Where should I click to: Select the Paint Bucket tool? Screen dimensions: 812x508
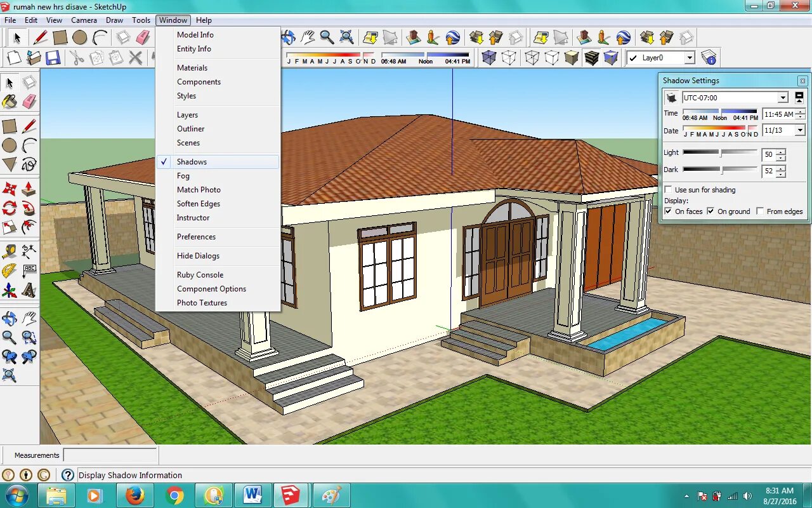[x=10, y=102]
